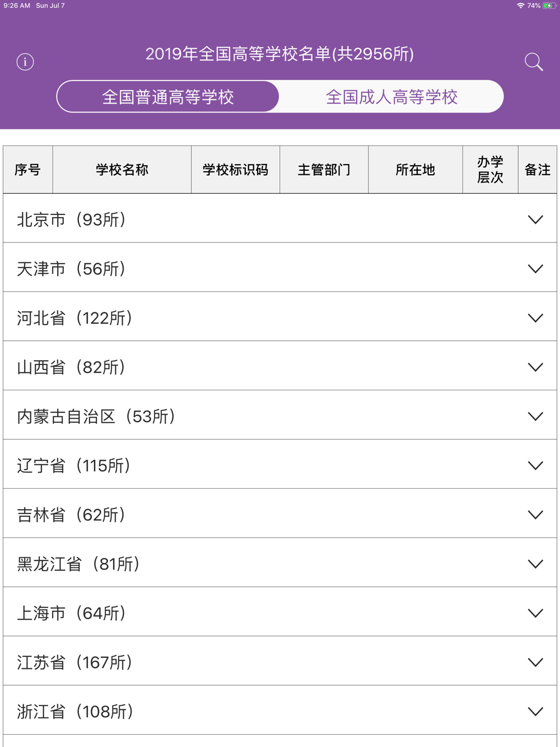560x747 pixels.
Task: Expand 北京市 (93所) chevron
Action: click(x=535, y=220)
